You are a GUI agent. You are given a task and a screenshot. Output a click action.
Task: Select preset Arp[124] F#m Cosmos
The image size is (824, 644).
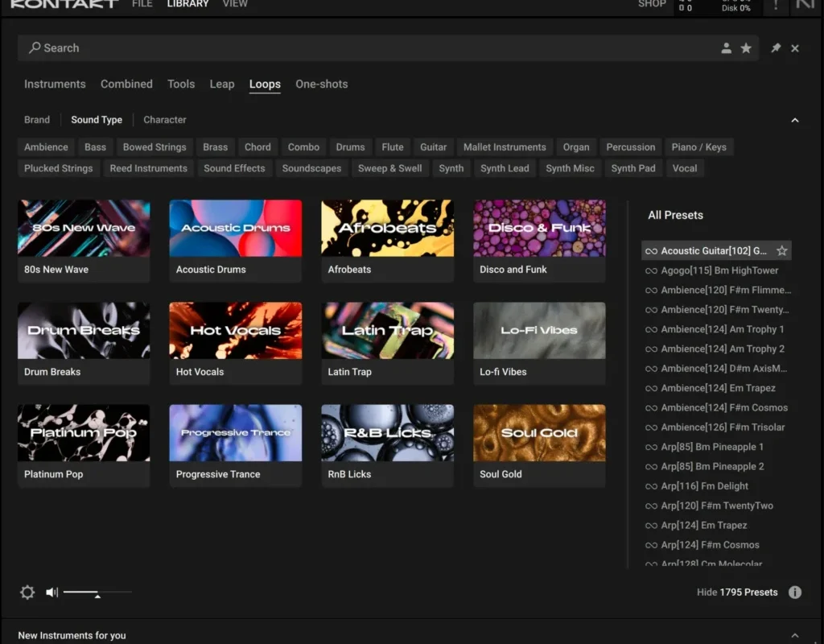(717, 545)
